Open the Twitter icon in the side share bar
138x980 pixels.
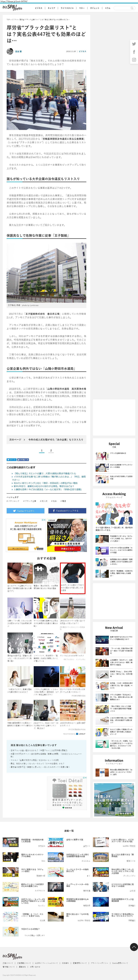tap(134, 44)
